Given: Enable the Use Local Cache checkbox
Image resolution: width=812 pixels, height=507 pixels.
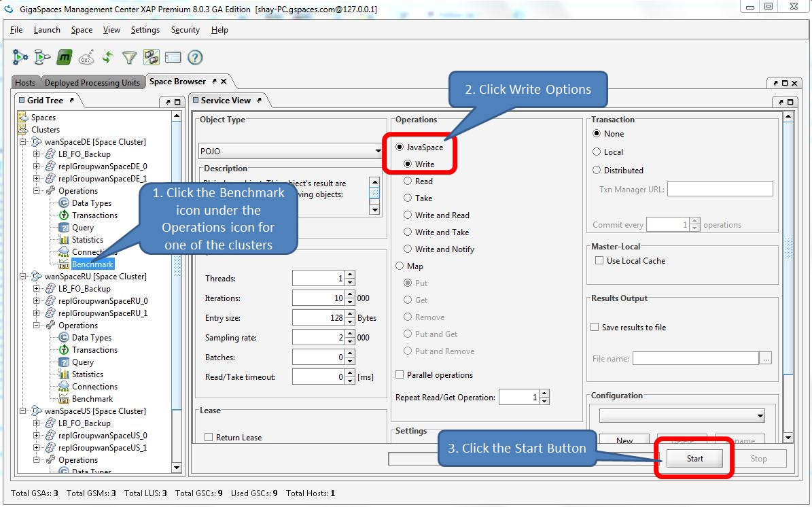Looking at the screenshot, I should [599, 261].
